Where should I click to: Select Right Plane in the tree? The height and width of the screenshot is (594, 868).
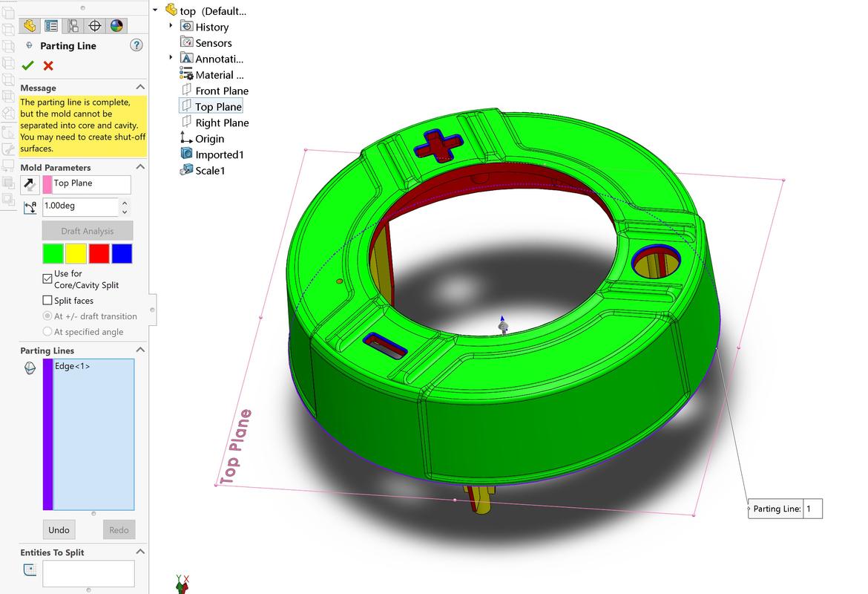pos(222,123)
